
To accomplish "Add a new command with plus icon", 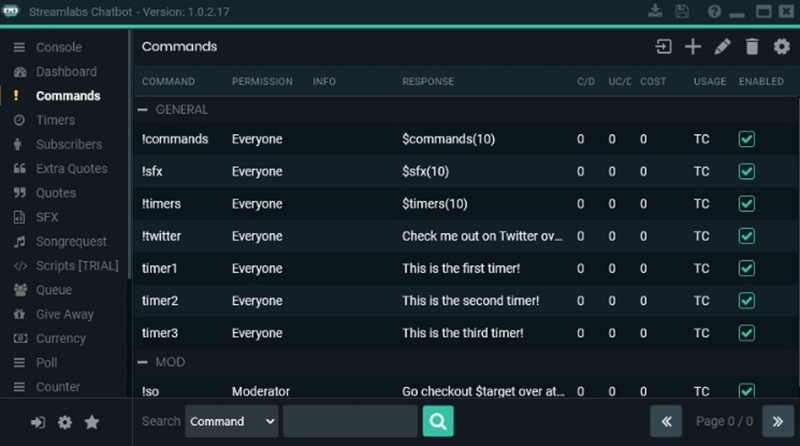I will tap(693, 47).
